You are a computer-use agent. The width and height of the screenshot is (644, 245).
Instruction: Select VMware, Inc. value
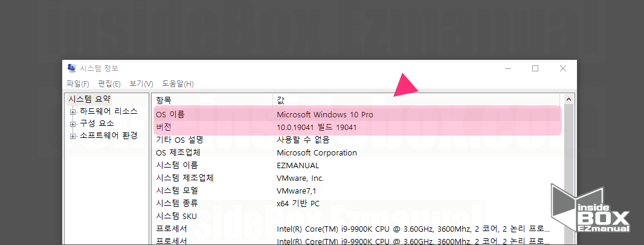point(300,178)
